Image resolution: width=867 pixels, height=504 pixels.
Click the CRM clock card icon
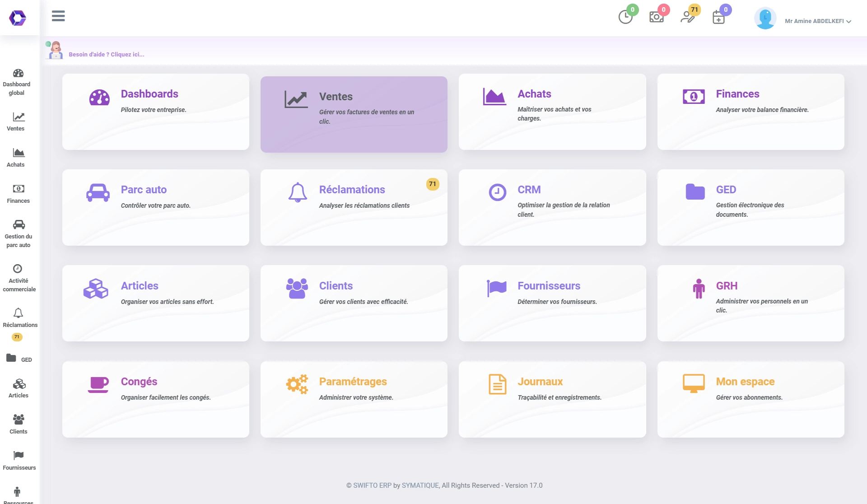tap(497, 192)
